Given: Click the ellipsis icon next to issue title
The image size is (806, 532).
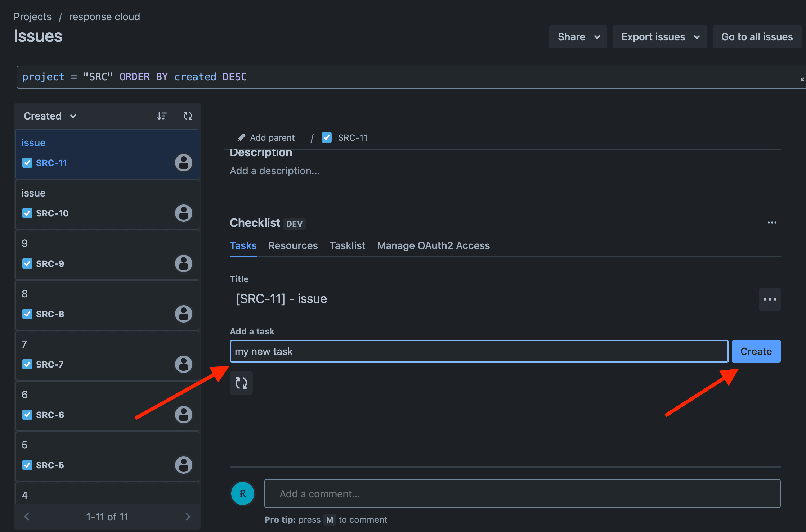Looking at the screenshot, I should pyautogui.click(x=770, y=299).
